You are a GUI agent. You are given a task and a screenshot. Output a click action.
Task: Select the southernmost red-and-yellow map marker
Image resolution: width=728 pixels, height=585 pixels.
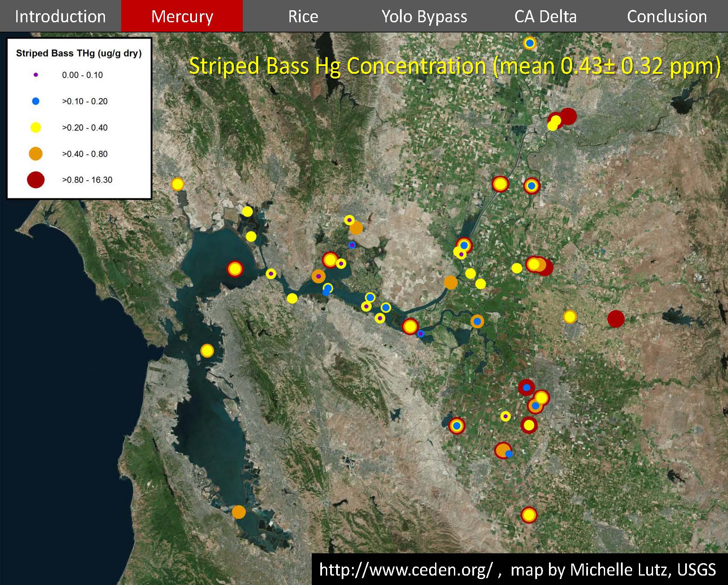coord(529,515)
